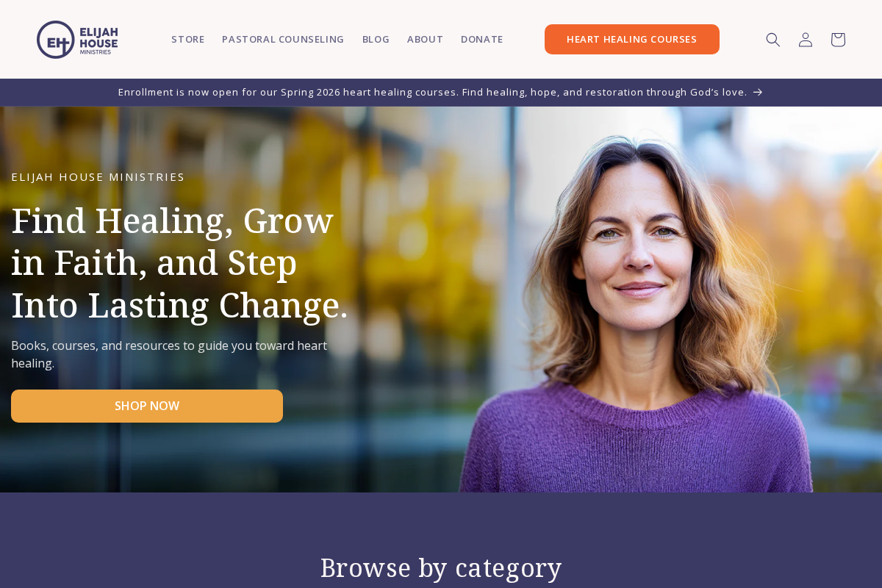Image resolution: width=882 pixels, height=588 pixels.
Task: Click the arrow icon in announcement bar
Action: click(758, 93)
